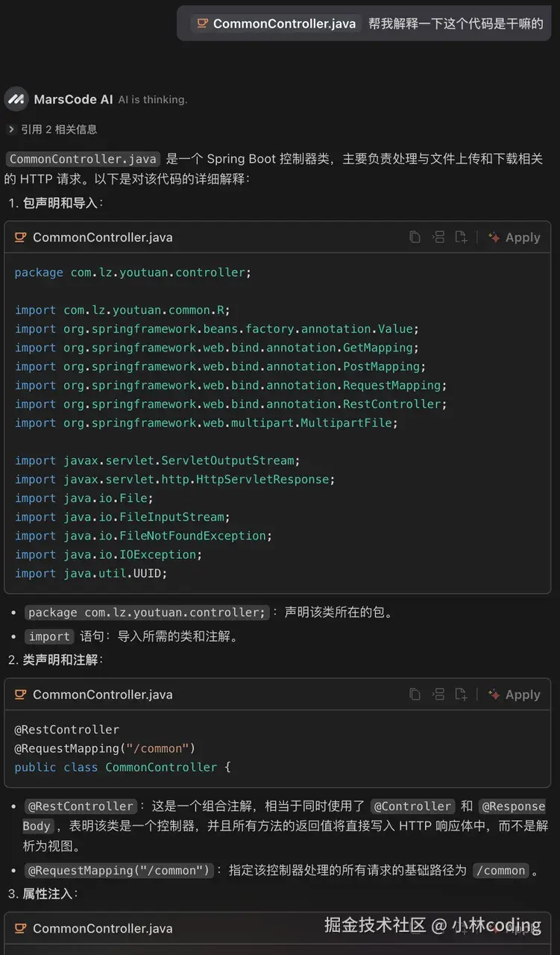Screen dimensions: 560x955
Task: Insert the first code block at cursor
Action: [x=438, y=237]
